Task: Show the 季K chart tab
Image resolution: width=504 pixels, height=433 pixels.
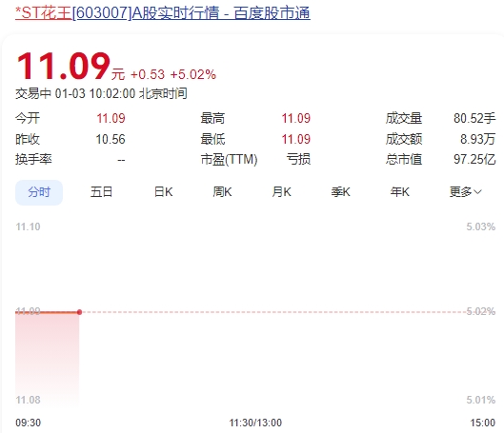Action: (x=341, y=192)
